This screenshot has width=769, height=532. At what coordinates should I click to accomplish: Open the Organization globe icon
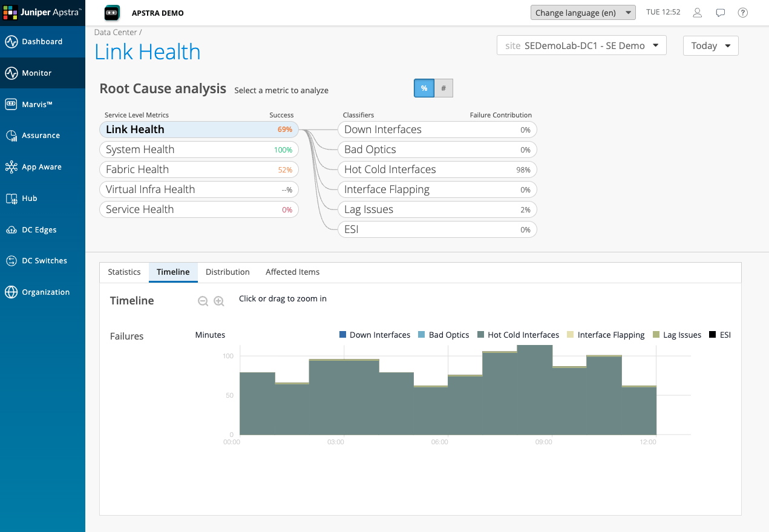[11, 292]
